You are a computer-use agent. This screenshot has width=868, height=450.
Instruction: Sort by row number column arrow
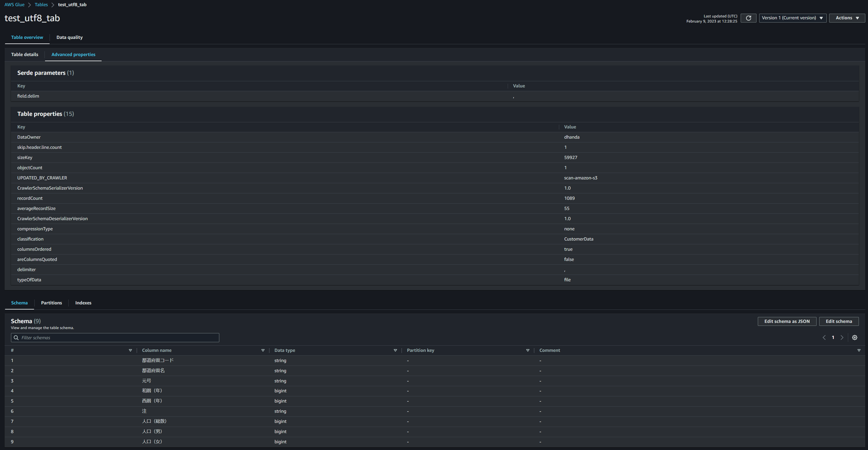pyautogui.click(x=130, y=350)
